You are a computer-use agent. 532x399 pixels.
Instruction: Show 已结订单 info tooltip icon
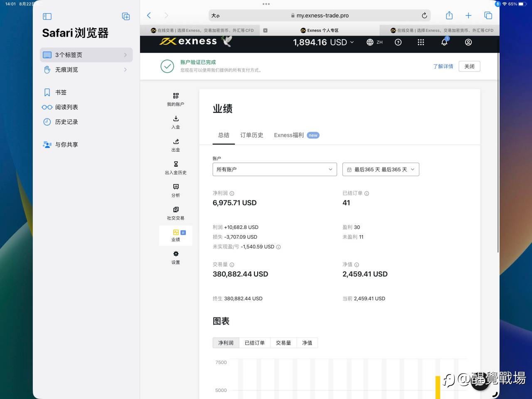coord(367,193)
